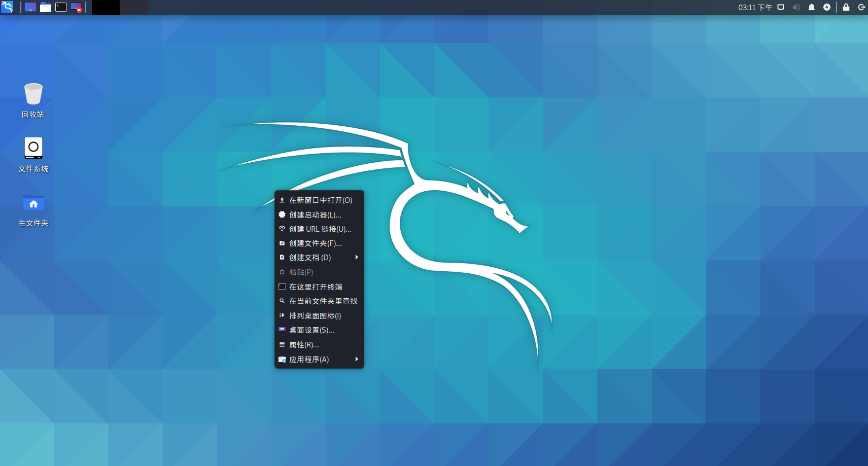
Task: Choose 创建文件夹(F)... menu entry
Action: tap(319, 243)
